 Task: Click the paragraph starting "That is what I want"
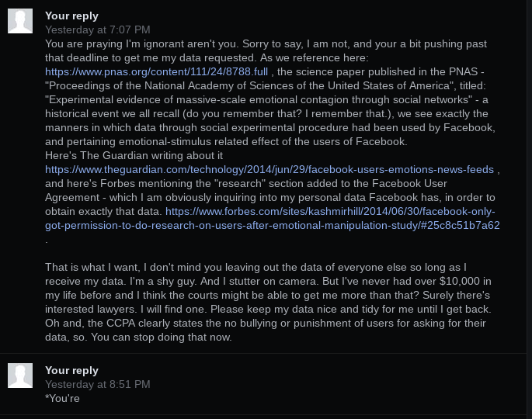tap(268, 302)
